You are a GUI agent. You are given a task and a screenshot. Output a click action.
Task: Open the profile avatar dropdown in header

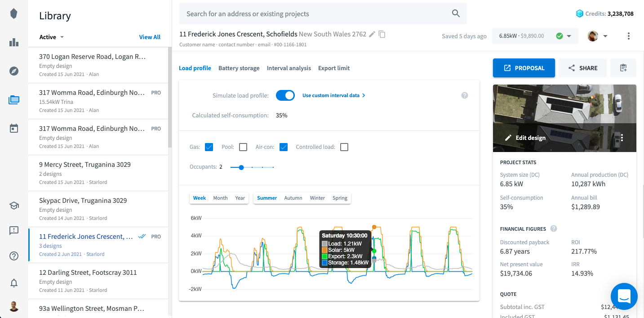point(598,36)
